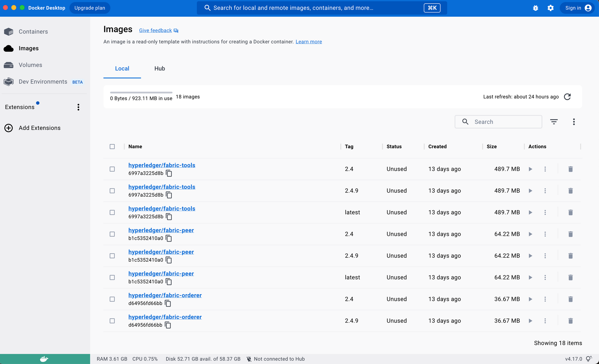Switch to the Local tab

click(122, 69)
